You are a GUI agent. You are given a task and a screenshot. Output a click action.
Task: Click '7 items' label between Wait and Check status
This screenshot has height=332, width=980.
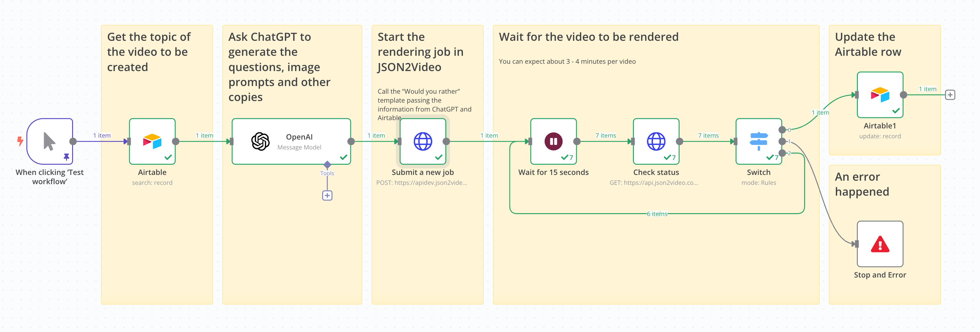coord(606,136)
